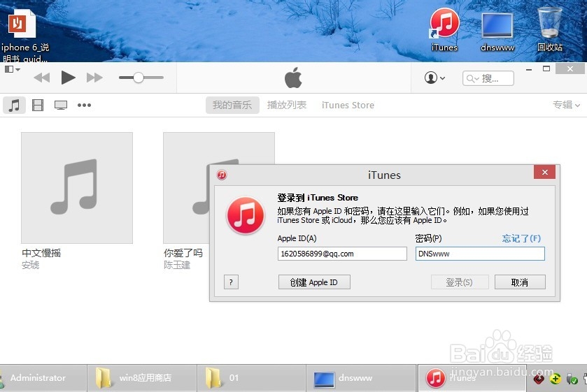
Task: Open the dnswww desktop icon
Action: 497,31
